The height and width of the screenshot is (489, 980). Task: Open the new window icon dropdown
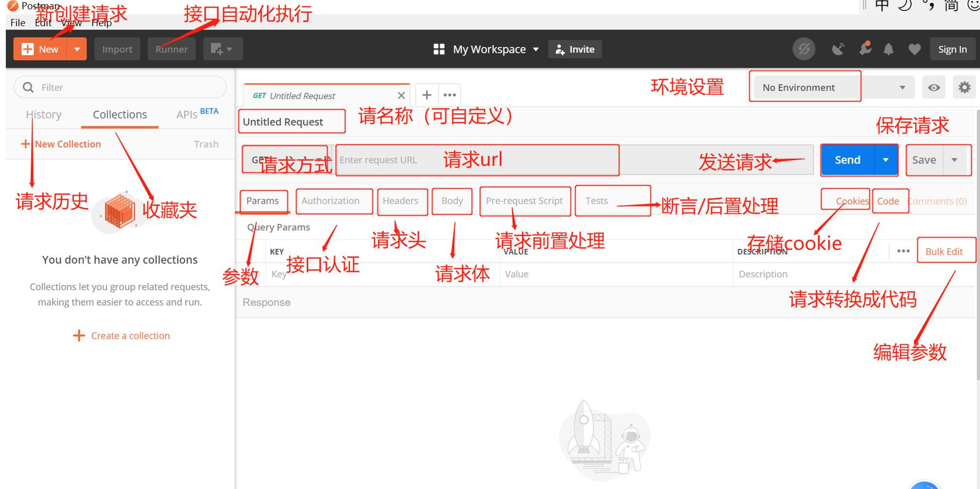(x=223, y=49)
